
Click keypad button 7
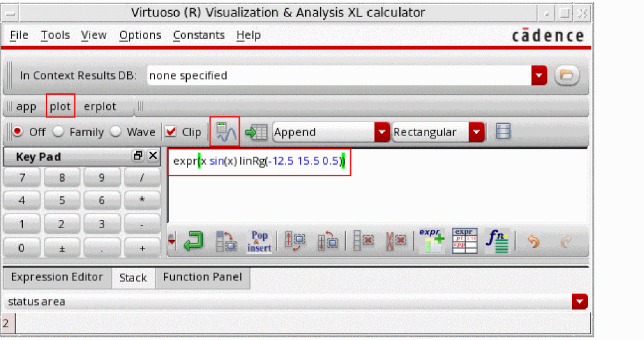pyautogui.click(x=22, y=178)
